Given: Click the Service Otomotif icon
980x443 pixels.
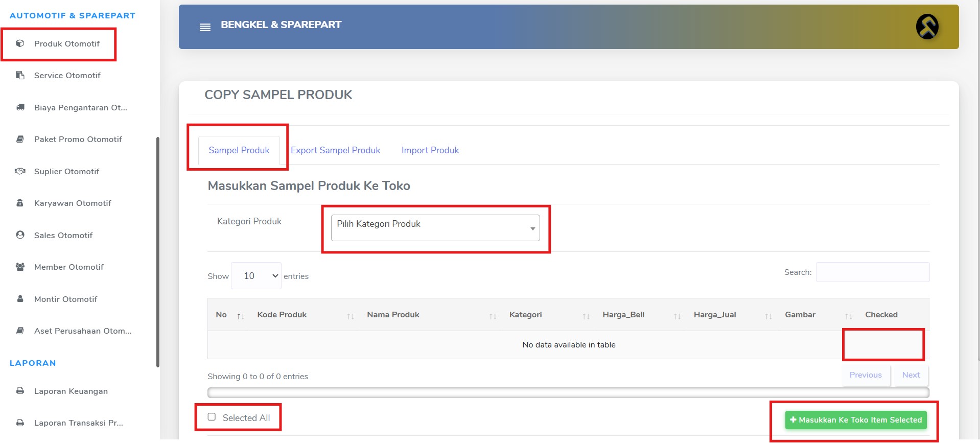Looking at the screenshot, I should point(20,75).
